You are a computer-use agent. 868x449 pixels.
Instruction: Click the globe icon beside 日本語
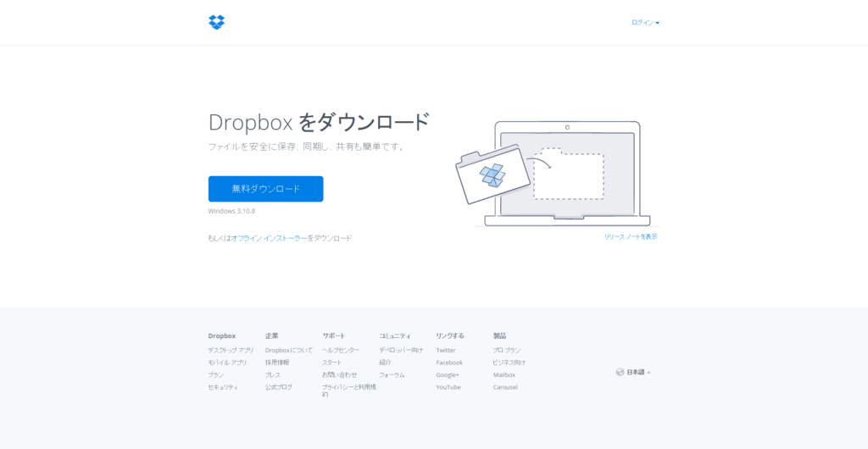pyautogui.click(x=620, y=372)
